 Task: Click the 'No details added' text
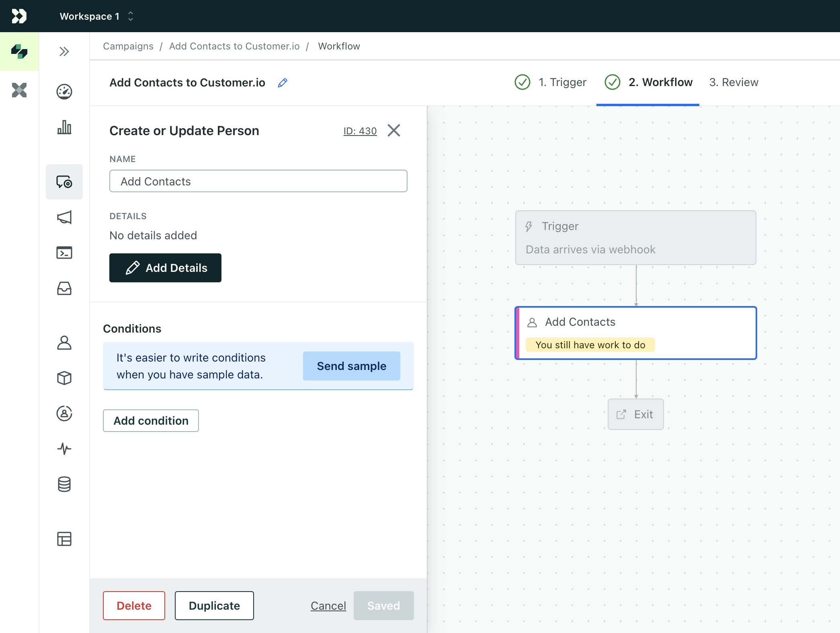coord(153,235)
